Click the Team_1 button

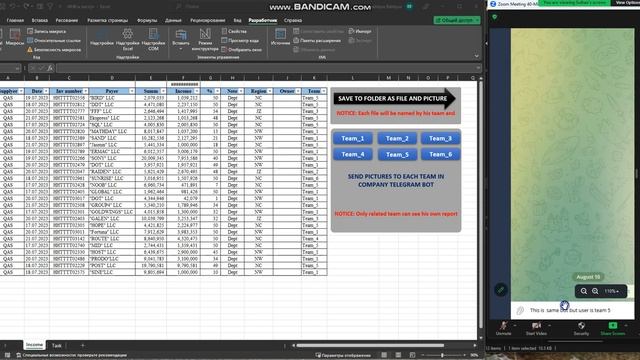(353, 138)
